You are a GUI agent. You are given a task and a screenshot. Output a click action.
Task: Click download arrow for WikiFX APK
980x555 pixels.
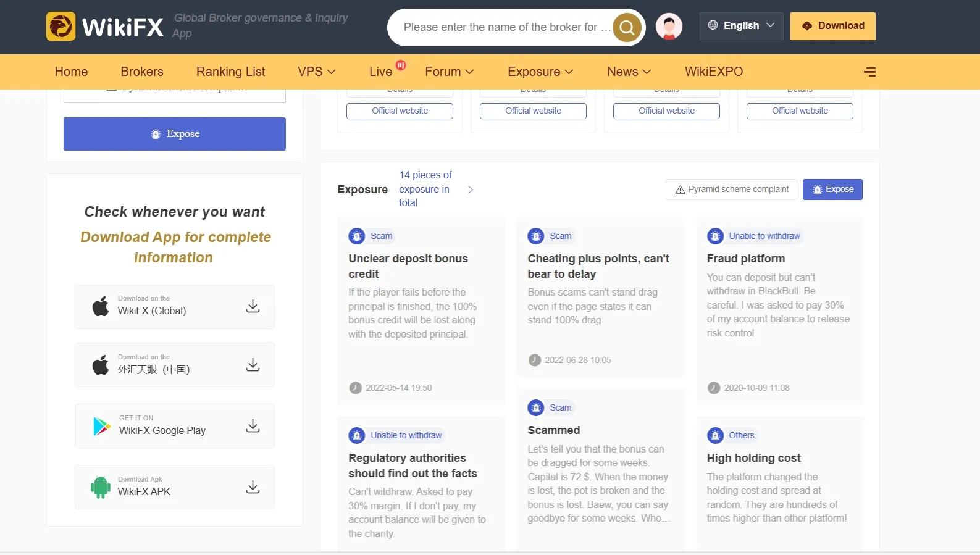coord(253,487)
